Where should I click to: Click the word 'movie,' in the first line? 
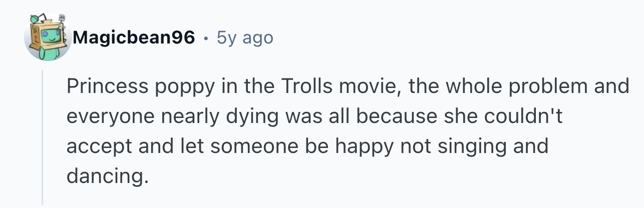pos(369,87)
